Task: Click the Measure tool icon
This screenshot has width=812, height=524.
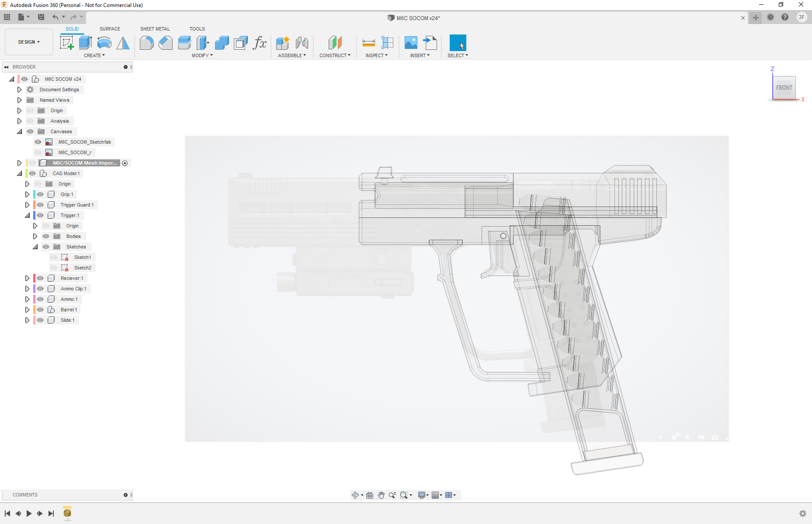Action: coord(368,43)
